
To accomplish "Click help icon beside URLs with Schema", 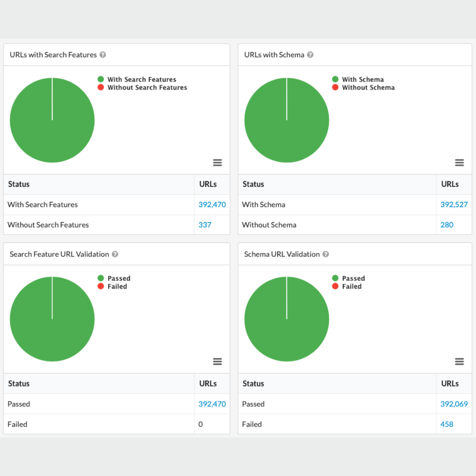I will click(310, 55).
